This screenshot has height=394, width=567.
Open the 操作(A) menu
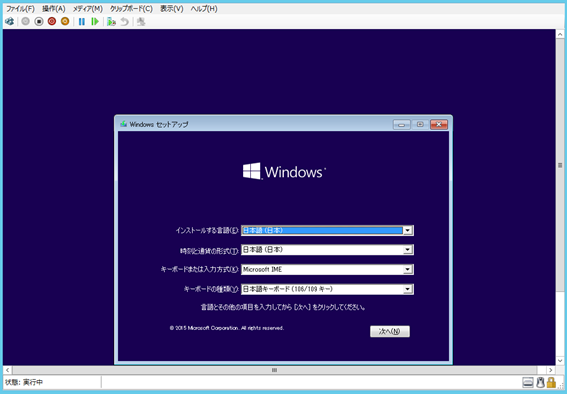click(54, 9)
